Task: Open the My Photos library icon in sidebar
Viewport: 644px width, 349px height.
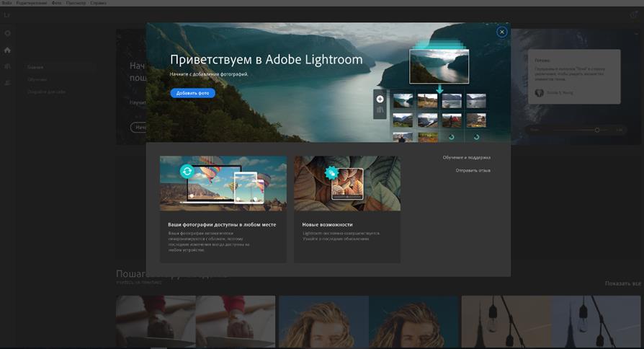Action: pos(7,66)
